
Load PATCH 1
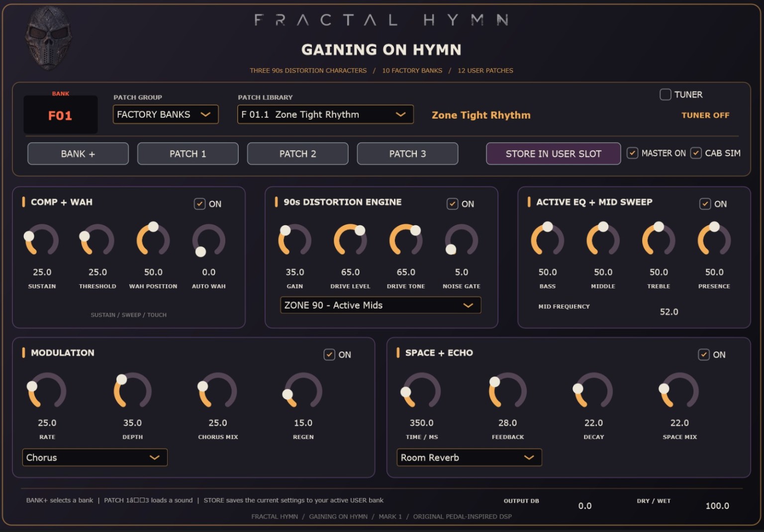tap(188, 154)
